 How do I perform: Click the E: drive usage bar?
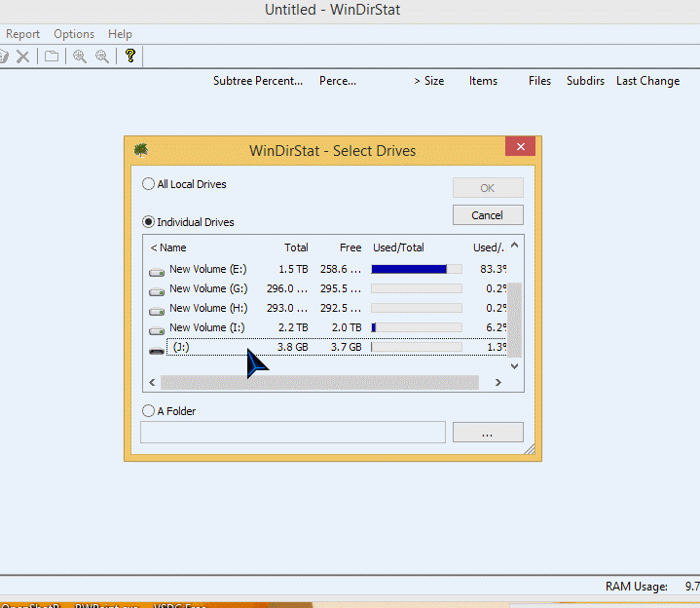417,269
